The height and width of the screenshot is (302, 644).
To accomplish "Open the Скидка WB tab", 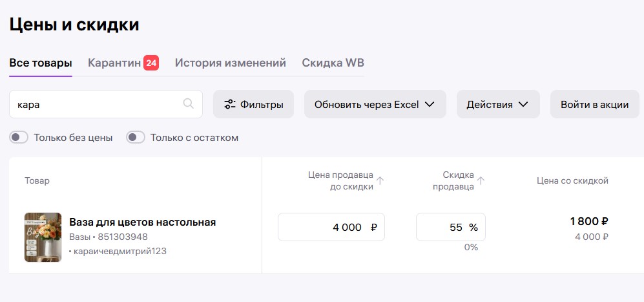I will click(x=333, y=63).
